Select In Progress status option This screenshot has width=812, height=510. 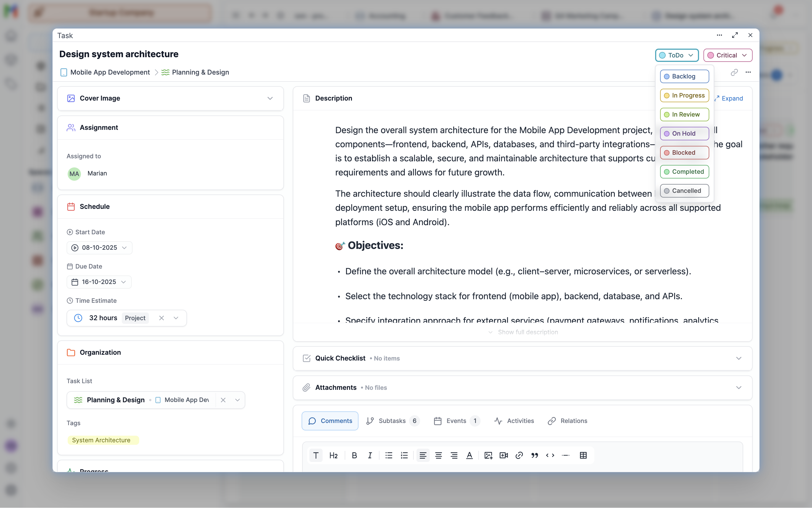(x=684, y=96)
